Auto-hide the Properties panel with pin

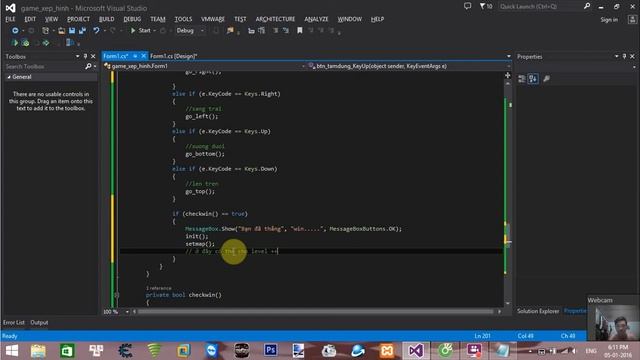tap(624, 56)
